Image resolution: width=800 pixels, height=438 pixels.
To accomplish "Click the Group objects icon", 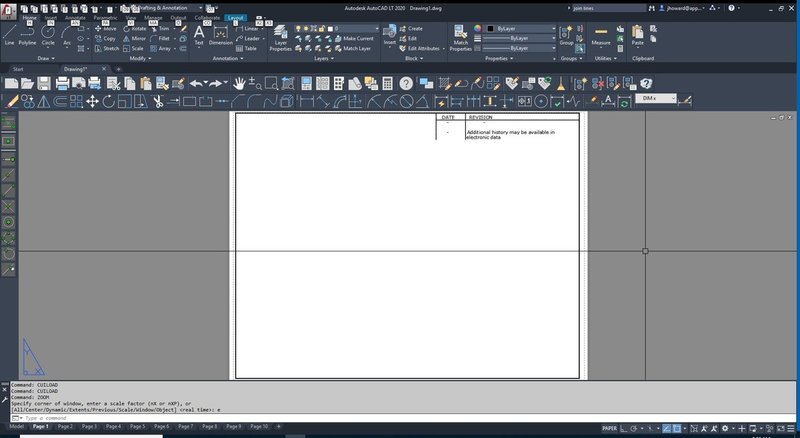I will coord(567,34).
